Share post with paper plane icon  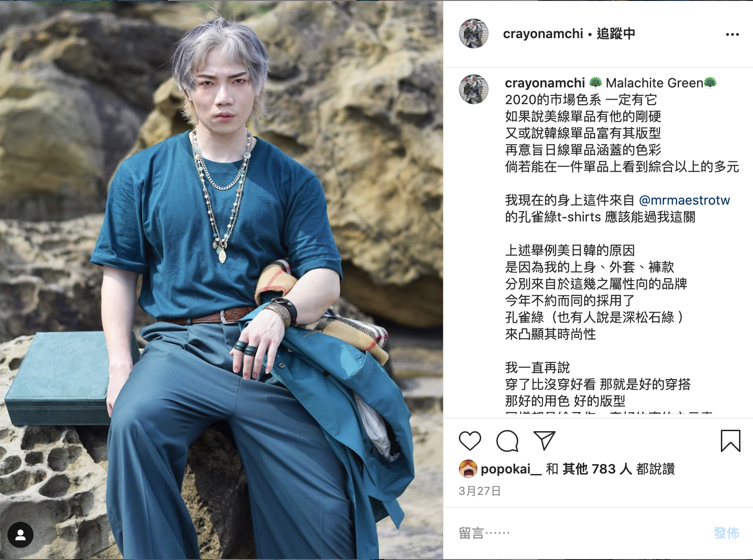tap(544, 440)
